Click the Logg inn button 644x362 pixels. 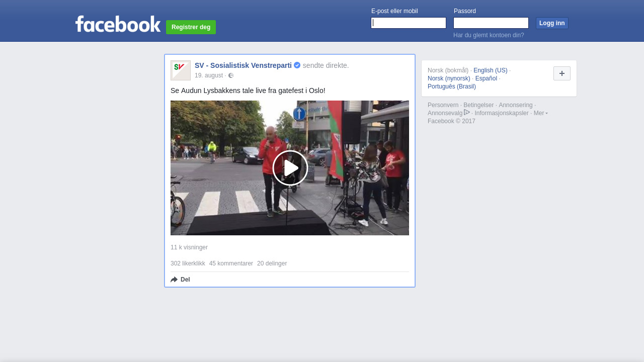[x=552, y=23]
